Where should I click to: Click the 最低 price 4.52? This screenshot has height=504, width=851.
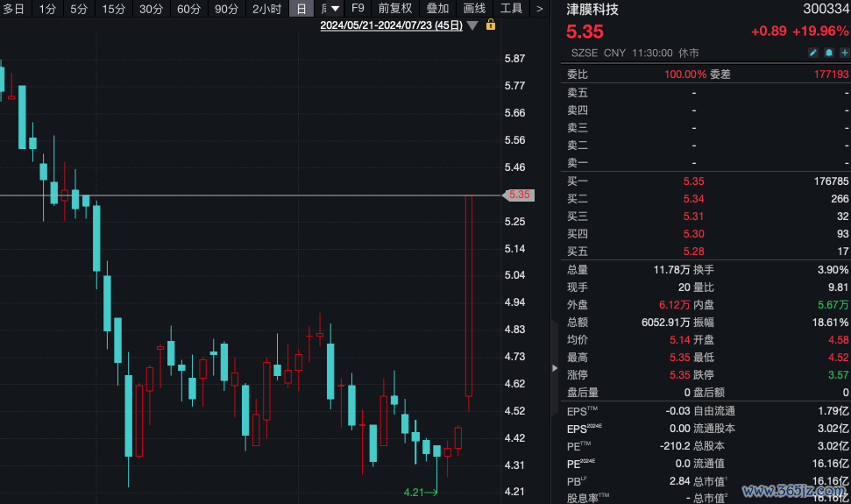click(839, 358)
